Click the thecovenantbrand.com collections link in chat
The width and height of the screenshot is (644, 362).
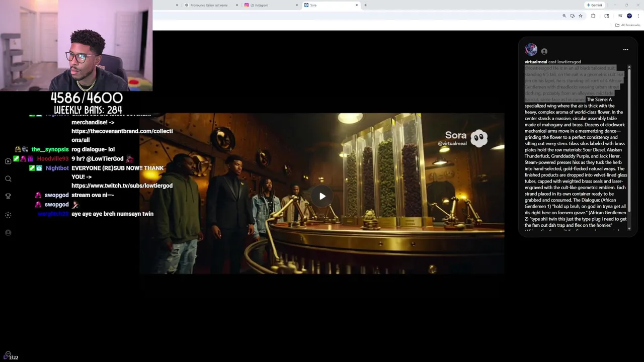[x=122, y=136]
